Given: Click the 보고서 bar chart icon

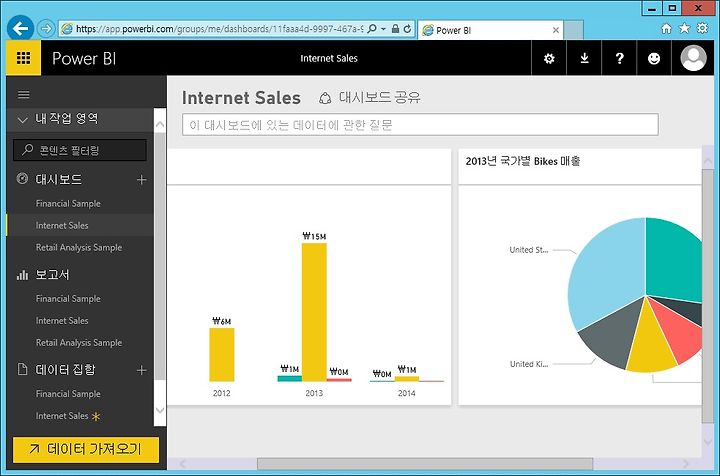Looking at the screenshot, I should [x=22, y=274].
